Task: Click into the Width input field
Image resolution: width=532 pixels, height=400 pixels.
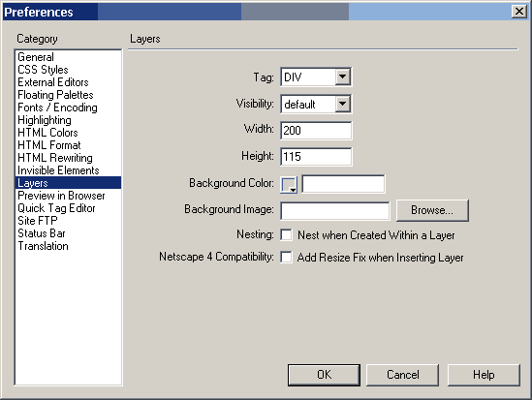Action: [x=316, y=130]
